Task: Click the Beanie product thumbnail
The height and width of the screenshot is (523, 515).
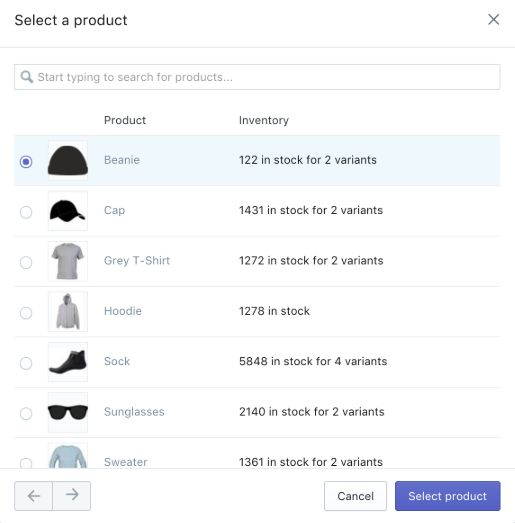Action: coord(68,160)
